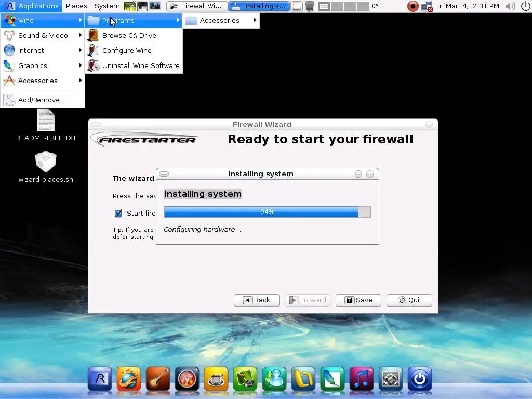Open the System menu
Image resolution: width=532 pixels, height=399 pixels.
click(107, 6)
